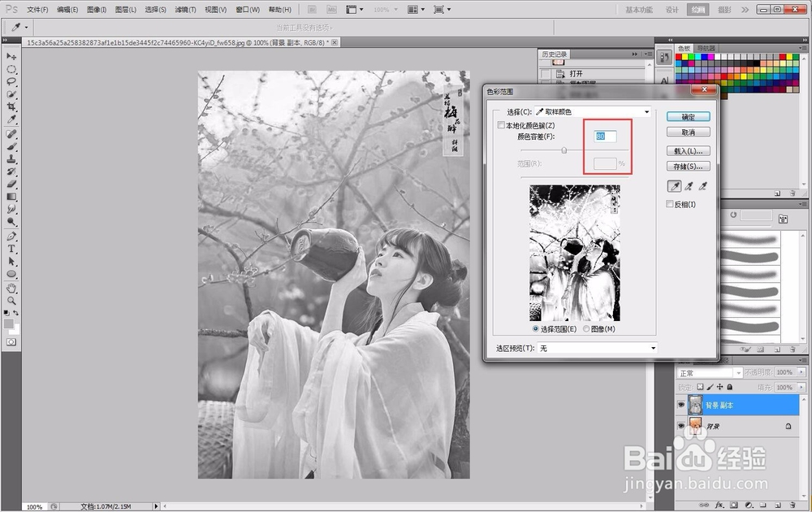
Task: Click the Lock Transparent Pixels icon
Action: click(x=700, y=387)
